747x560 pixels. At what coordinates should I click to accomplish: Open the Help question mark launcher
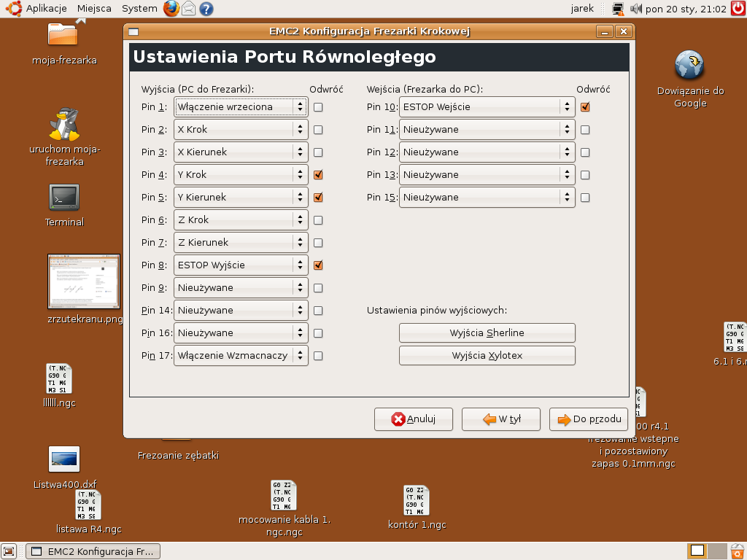206,9
